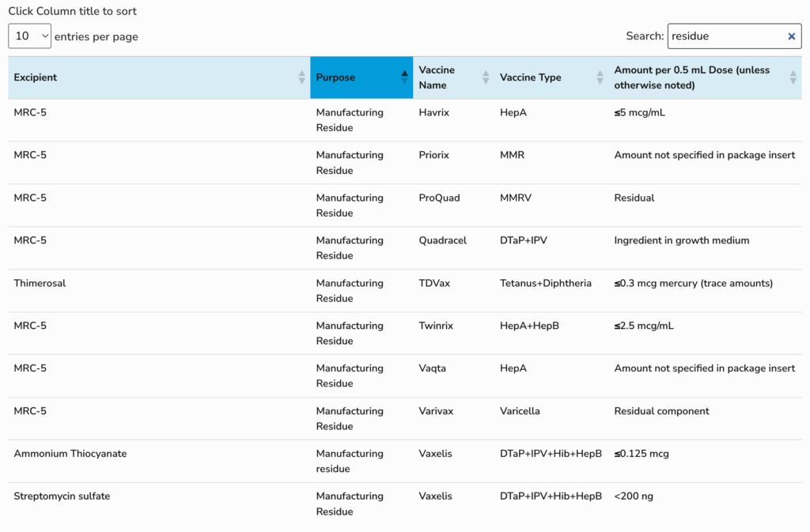Click the sort arrows icon in Purpose header
Viewport: 810px width, 532px height.
[x=404, y=77]
